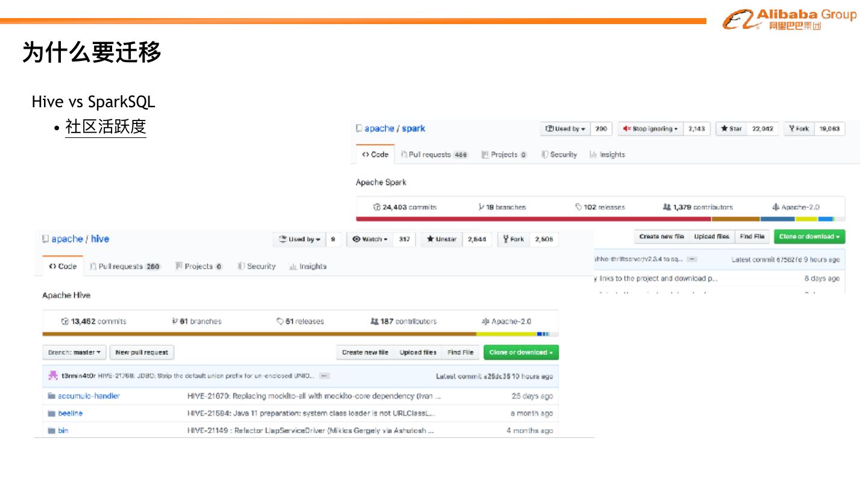The image size is (868, 488).
Task: Open the Branch: master dropdown
Action: pos(74,352)
